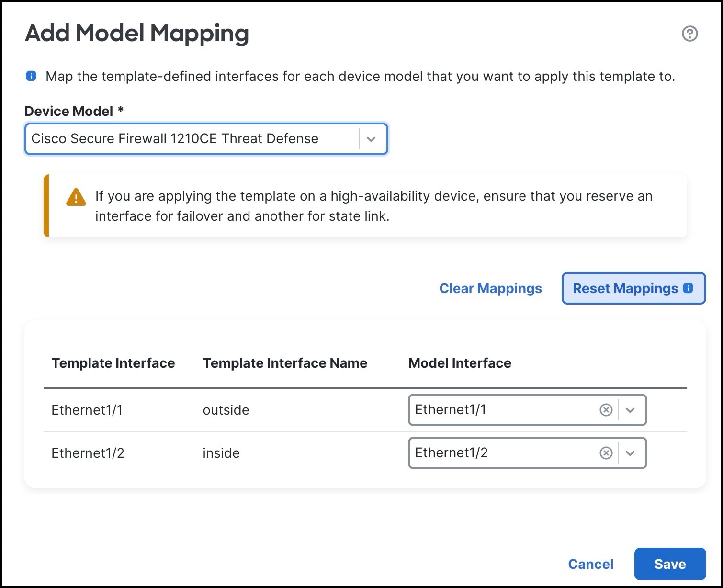Image resolution: width=723 pixels, height=588 pixels.
Task: Click the info icon inside Reset Mappings button
Action: (688, 288)
